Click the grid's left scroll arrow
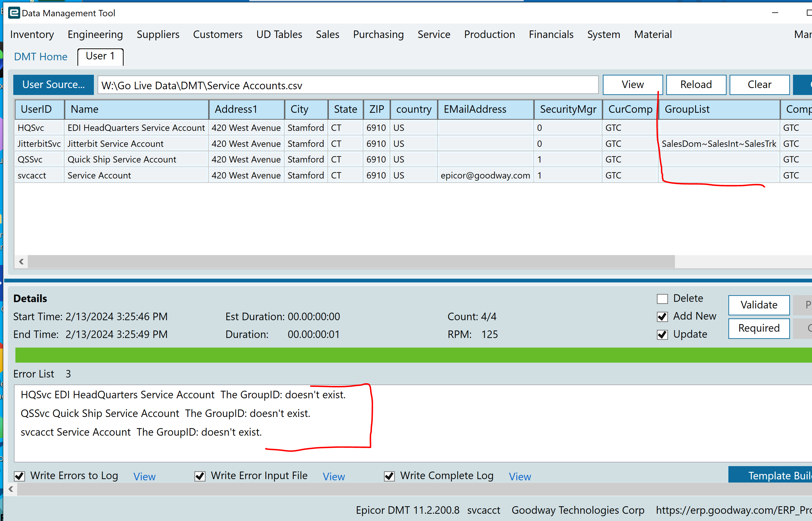The width and height of the screenshot is (812, 521). pos(21,261)
